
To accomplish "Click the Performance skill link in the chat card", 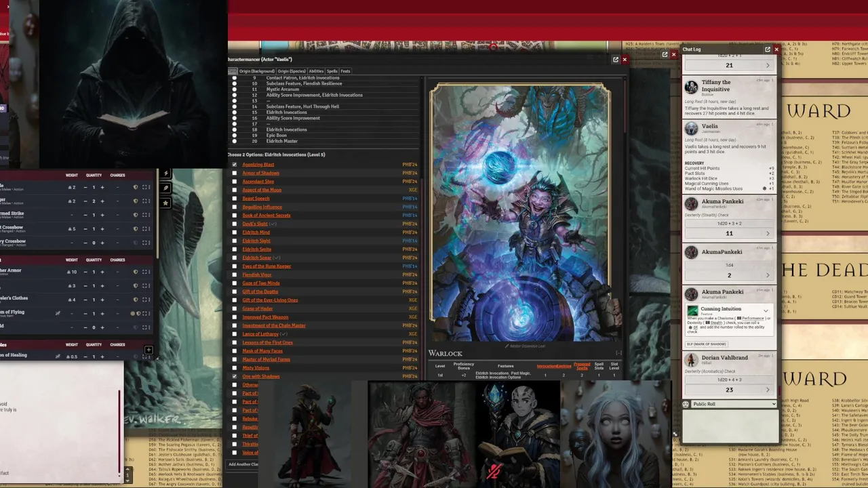I will (x=753, y=318).
